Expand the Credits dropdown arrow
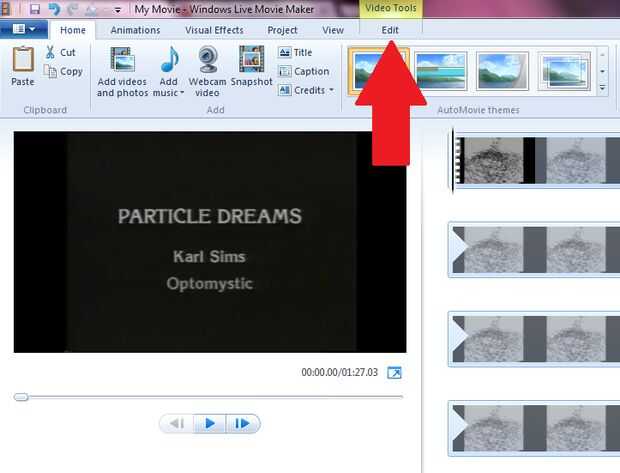 (x=331, y=90)
